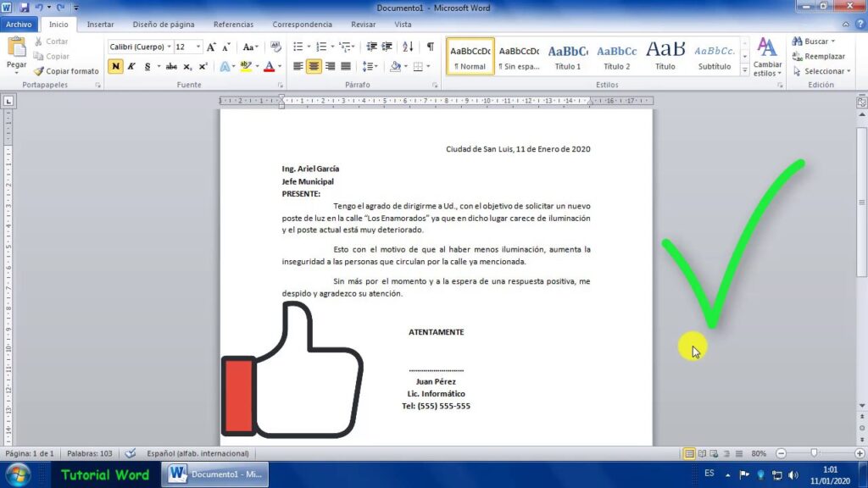Align text to the right
Viewport: 868px width, 488px height.
coord(330,66)
